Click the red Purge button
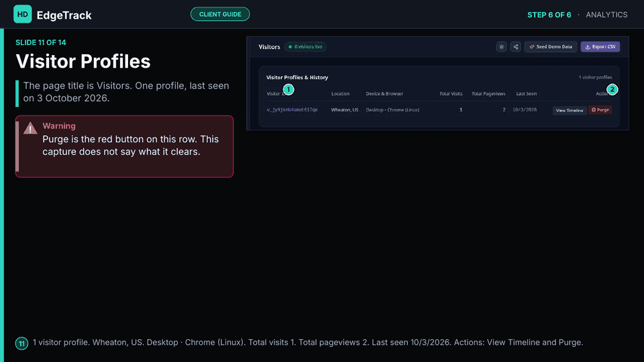Viewport: 644px width, 362px height. [600, 110]
